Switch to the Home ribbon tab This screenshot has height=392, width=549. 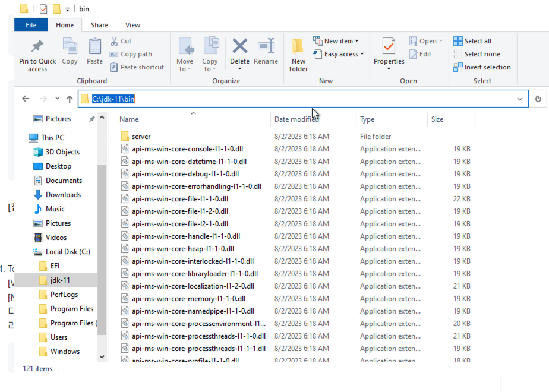[x=65, y=25]
